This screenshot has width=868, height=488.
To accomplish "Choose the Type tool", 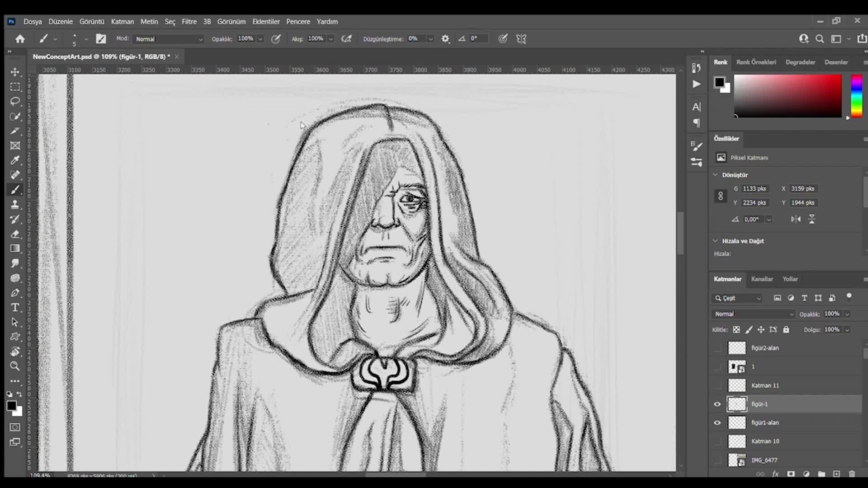I will (x=15, y=308).
